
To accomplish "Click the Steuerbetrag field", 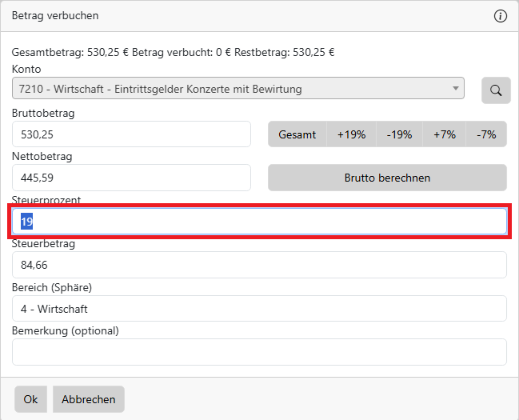I will (x=259, y=265).
